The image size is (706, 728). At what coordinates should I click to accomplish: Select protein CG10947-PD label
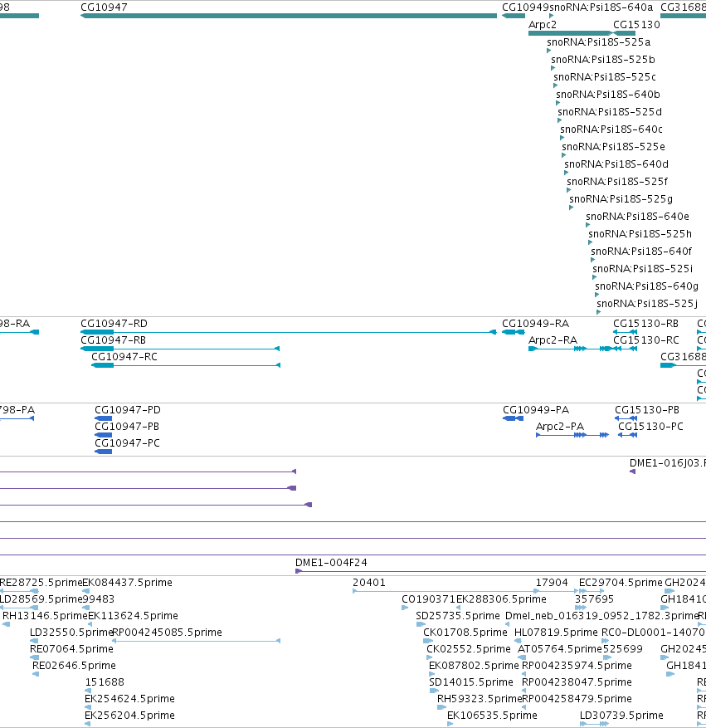(128, 410)
